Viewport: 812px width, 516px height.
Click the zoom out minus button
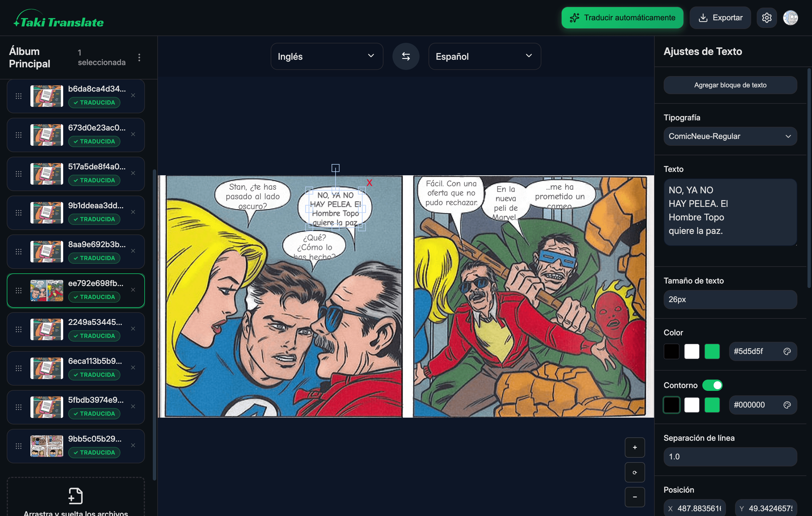pyautogui.click(x=635, y=497)
